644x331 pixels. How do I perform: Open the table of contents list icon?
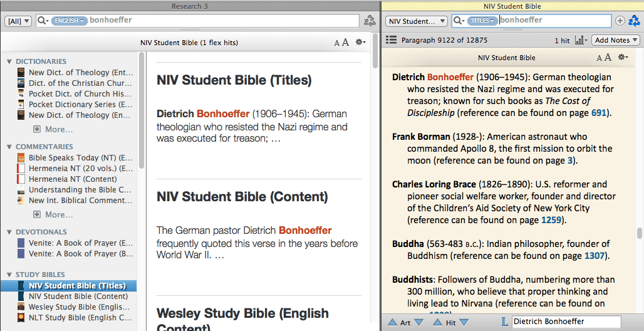392,40
